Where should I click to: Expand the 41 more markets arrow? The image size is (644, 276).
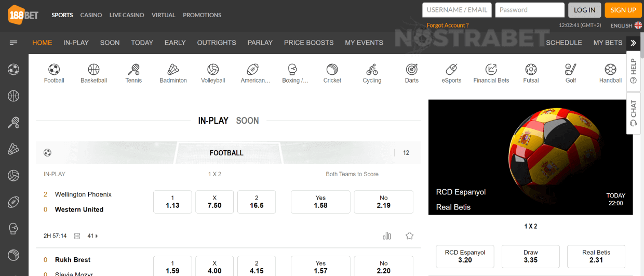[x=93, y=236]
